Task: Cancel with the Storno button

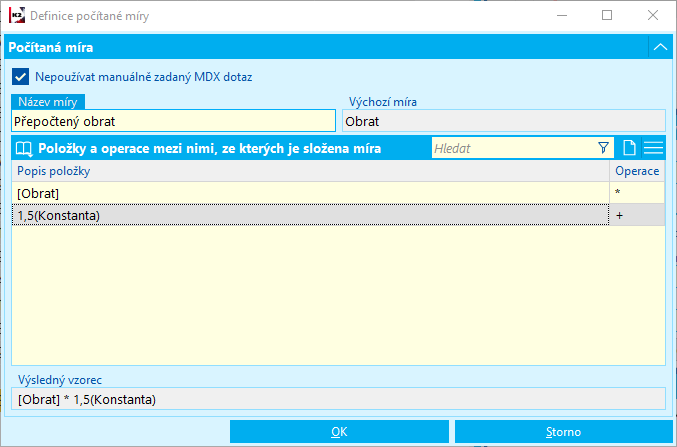Action: click(563, 431)
